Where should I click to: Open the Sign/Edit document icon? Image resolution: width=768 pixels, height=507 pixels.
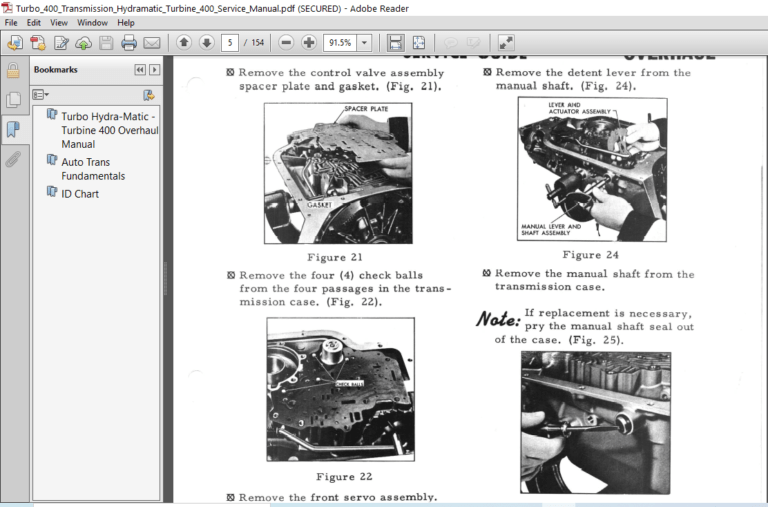(x=61, y=43)
